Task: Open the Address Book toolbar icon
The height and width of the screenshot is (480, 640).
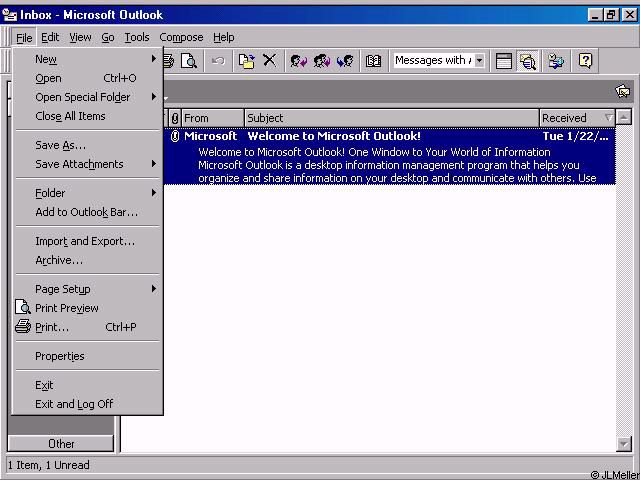Action: click(373, 61)
